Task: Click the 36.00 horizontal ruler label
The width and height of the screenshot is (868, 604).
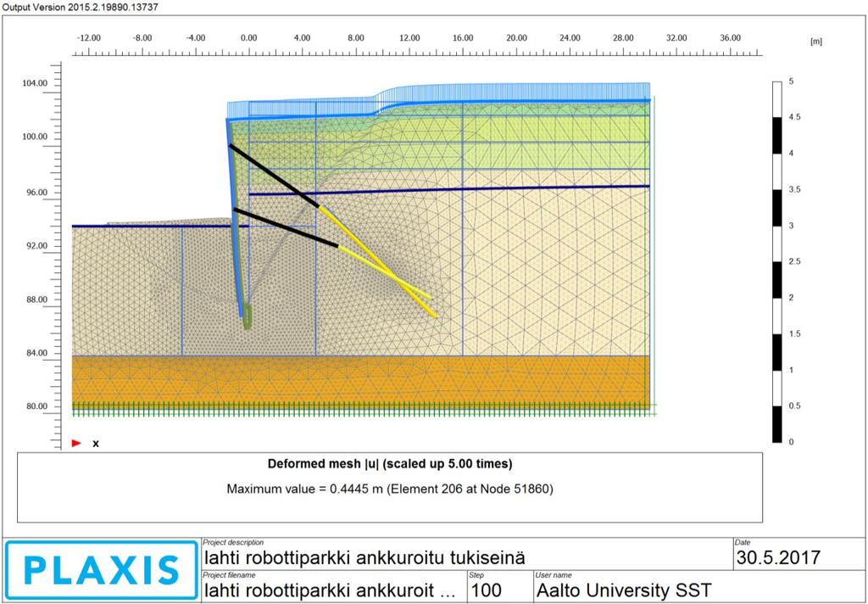Action: (730, 38)
